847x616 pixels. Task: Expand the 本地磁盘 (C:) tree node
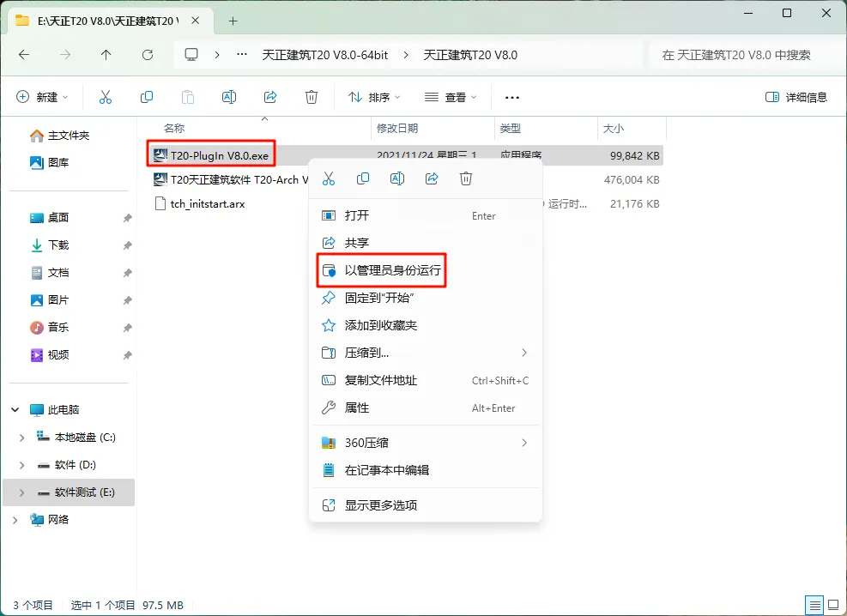pos(21,438)
